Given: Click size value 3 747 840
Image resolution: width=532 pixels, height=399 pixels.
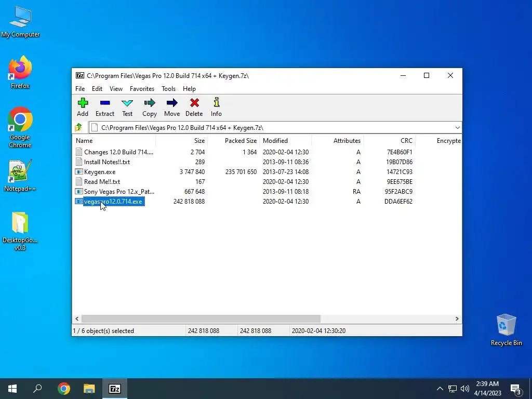Looking at the screenshot, I should [x=192, y=171].
